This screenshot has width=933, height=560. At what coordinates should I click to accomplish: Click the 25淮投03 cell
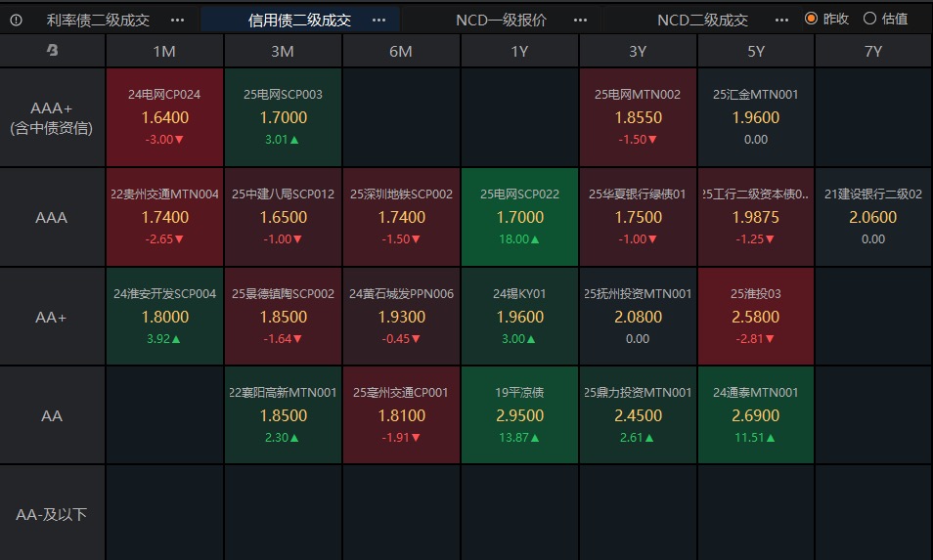point(756,317)
